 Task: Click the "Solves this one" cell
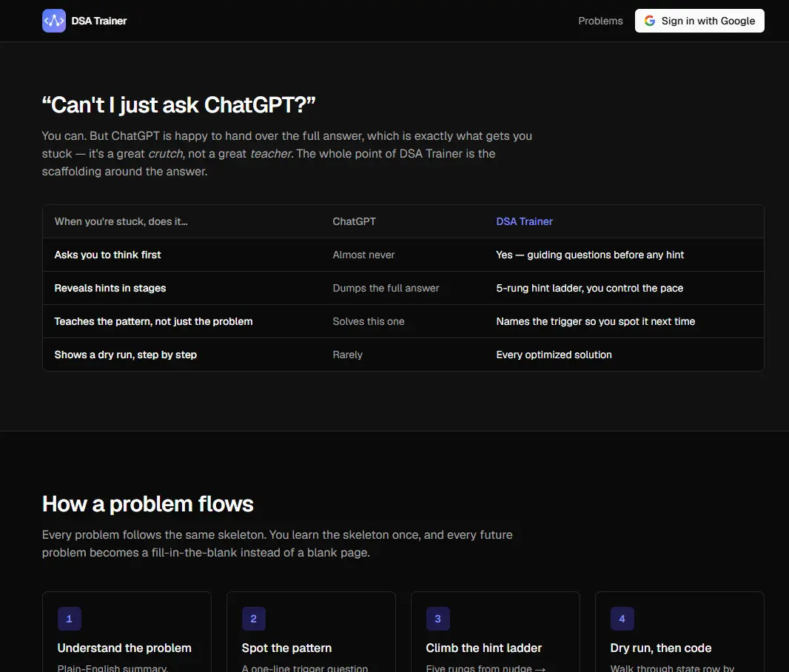[x=369, y=321]
